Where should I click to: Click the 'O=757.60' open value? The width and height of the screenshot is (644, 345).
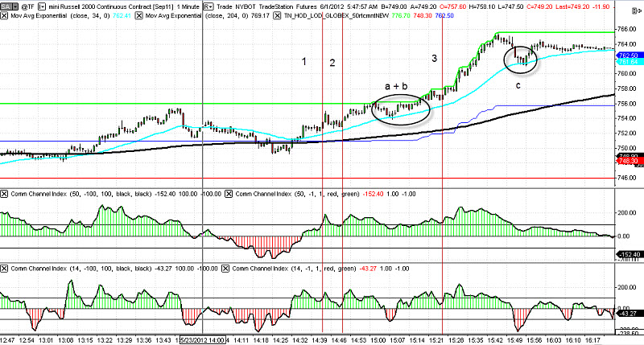tap(452, 6)
